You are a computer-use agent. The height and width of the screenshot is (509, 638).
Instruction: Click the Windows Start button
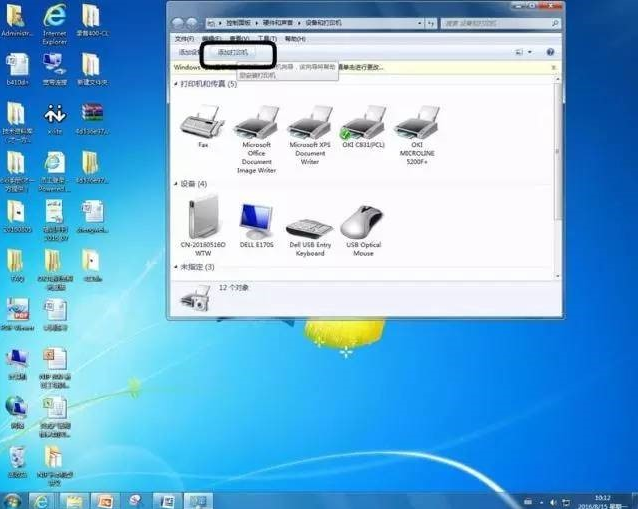[12, 500]
